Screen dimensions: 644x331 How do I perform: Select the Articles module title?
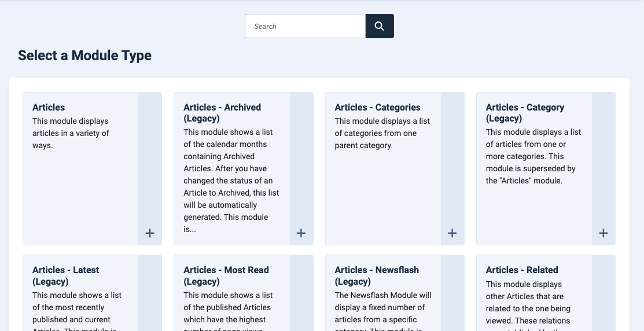[49, 107]
